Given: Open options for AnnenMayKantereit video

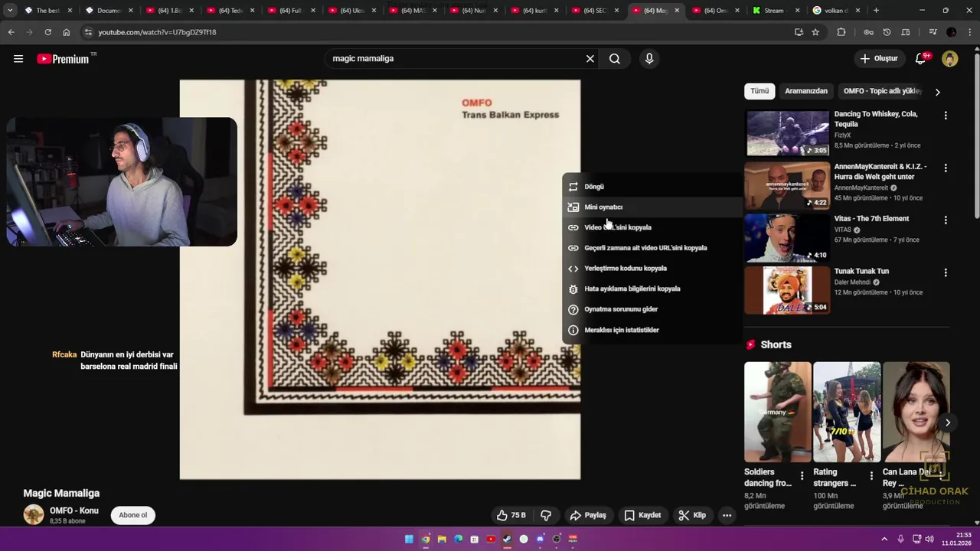Looking at the screenshot, I should 946,168.
